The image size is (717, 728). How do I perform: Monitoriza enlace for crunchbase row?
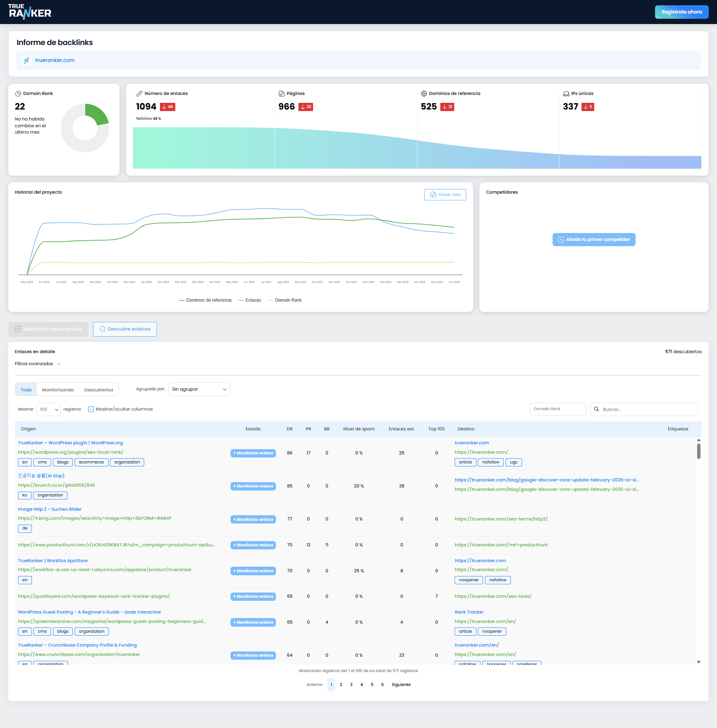253,655
